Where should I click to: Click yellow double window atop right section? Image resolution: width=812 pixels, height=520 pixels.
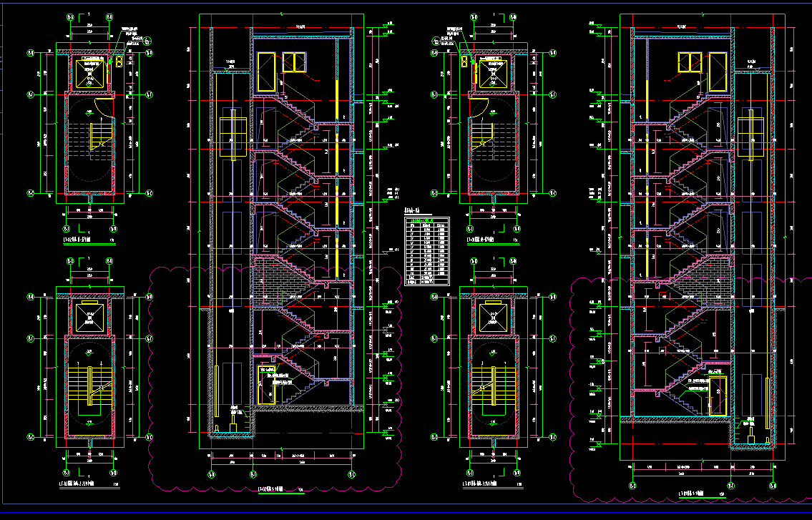tap(689, 62)
